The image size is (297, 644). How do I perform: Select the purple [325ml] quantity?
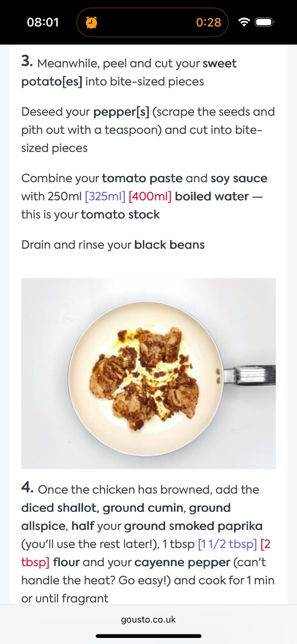tap(105, 196)
